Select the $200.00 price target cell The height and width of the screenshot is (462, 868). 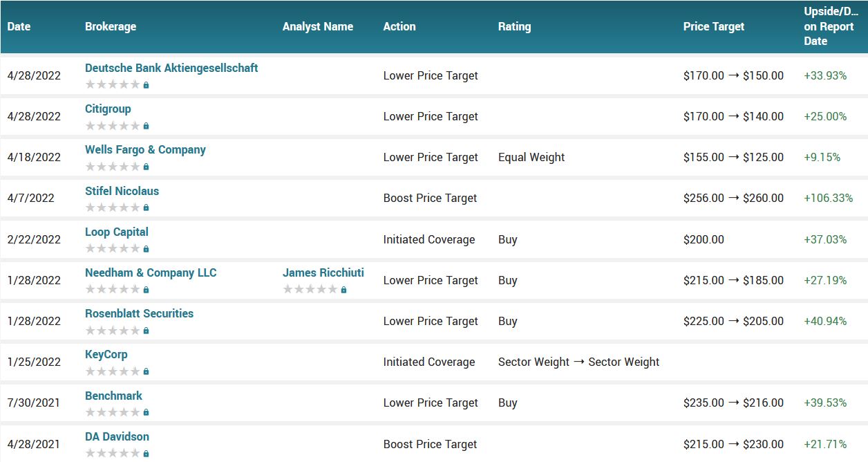(704, 239)
